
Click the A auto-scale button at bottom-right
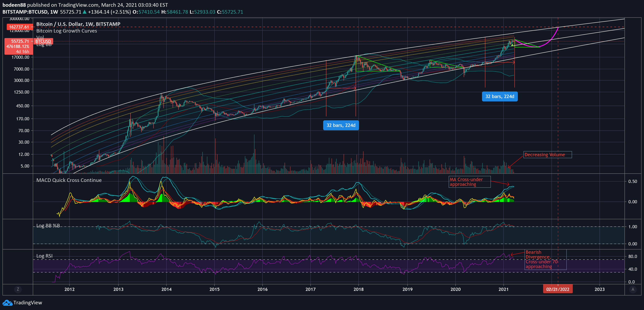[633, 289]
